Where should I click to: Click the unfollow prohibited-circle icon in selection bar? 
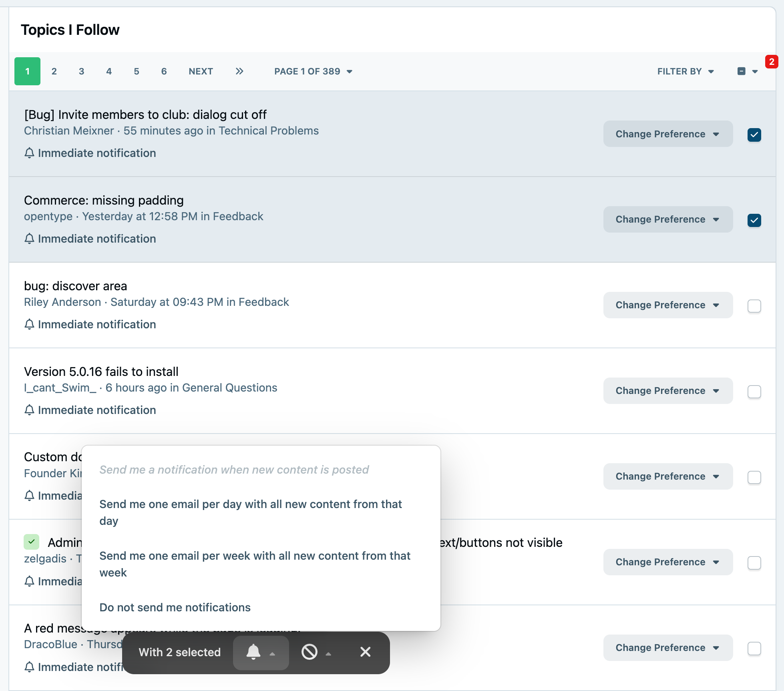(x=309, y=652)
